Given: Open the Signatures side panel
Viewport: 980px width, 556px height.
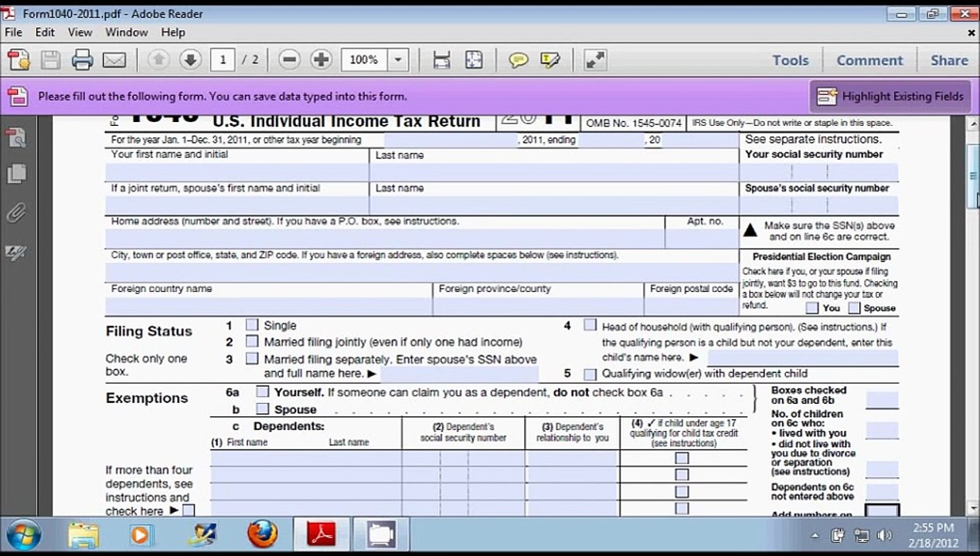Looking at the screenshot, I should click(x=16, y=252).
